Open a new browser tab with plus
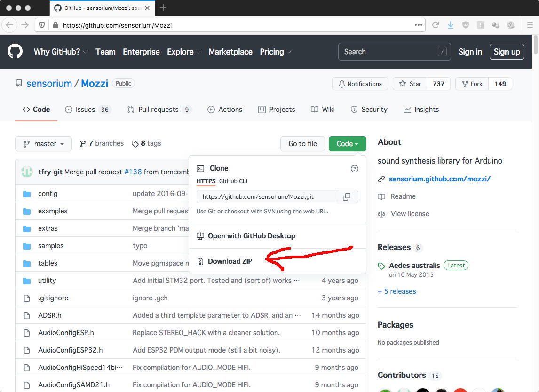 [x=163, y=8]
